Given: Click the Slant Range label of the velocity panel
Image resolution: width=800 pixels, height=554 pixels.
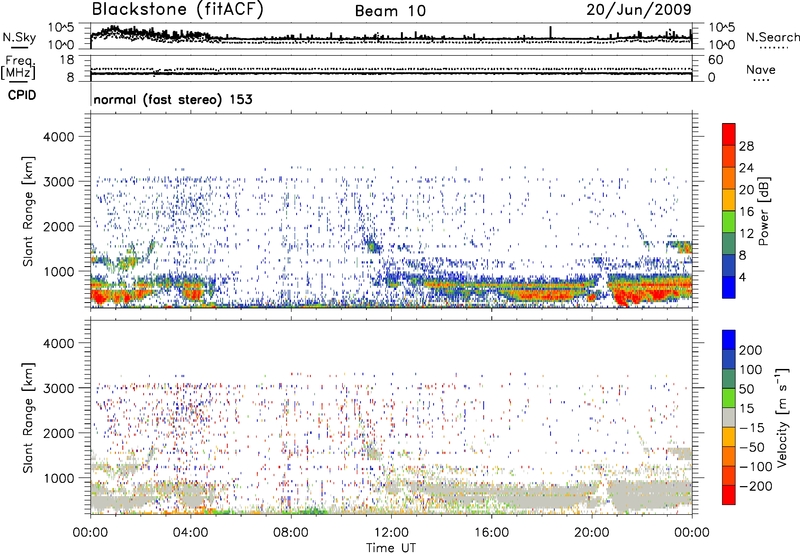Looking at the screenshot, I should pos(28,417).
